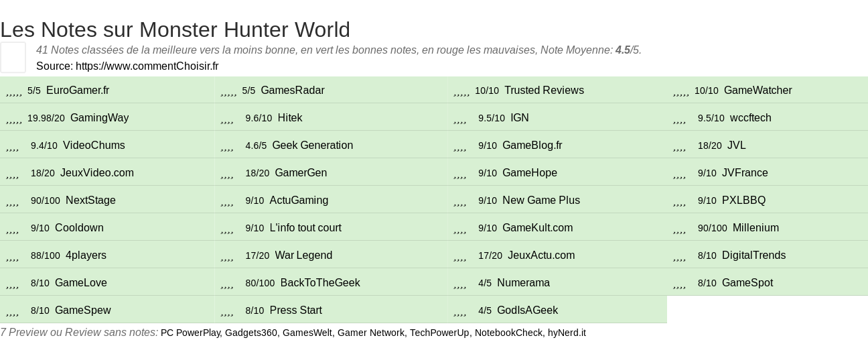
Task: Open the GamesRadar review
Action: (293, 91)
